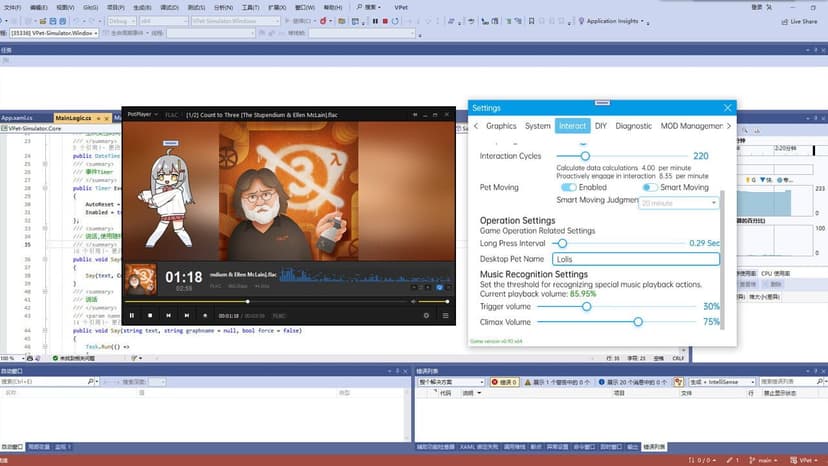Click the Restart debugging icon
This screenshot has width=828, height=466.
point(395,21)
